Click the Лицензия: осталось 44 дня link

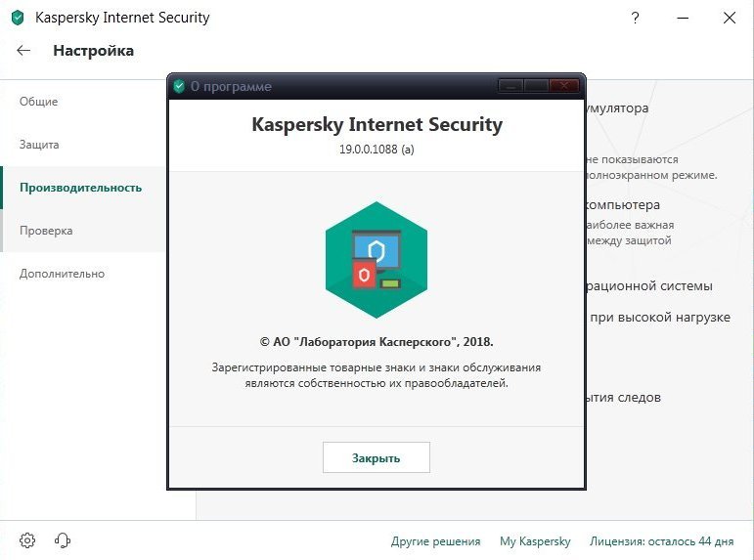662,541
